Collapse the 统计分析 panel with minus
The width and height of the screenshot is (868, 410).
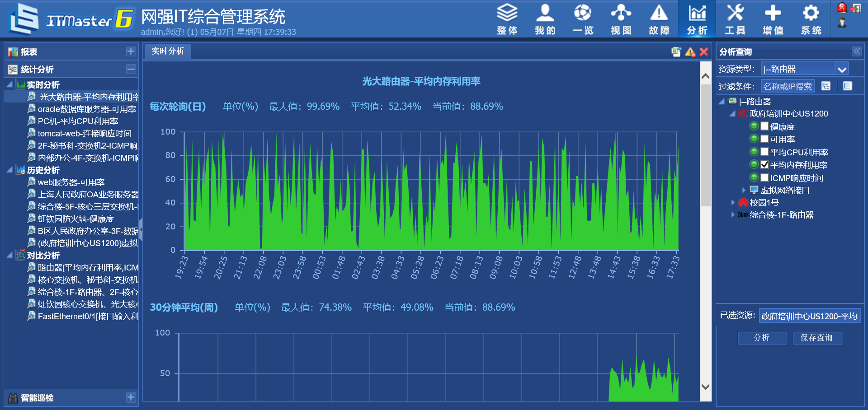point(131,69)
